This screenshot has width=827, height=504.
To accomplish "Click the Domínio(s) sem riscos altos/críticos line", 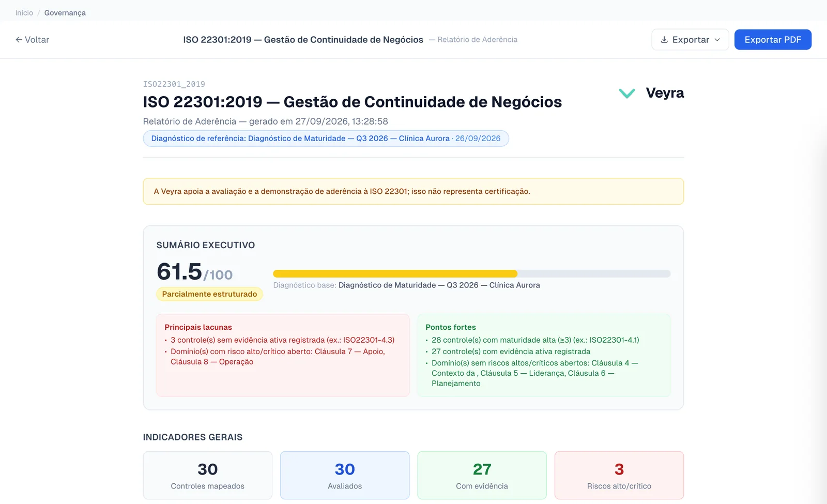I will pos(535,373).
